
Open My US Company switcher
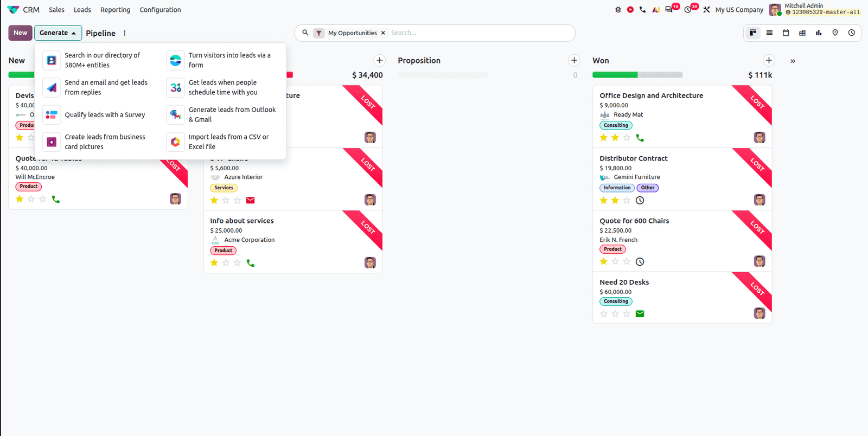(739, 10)
